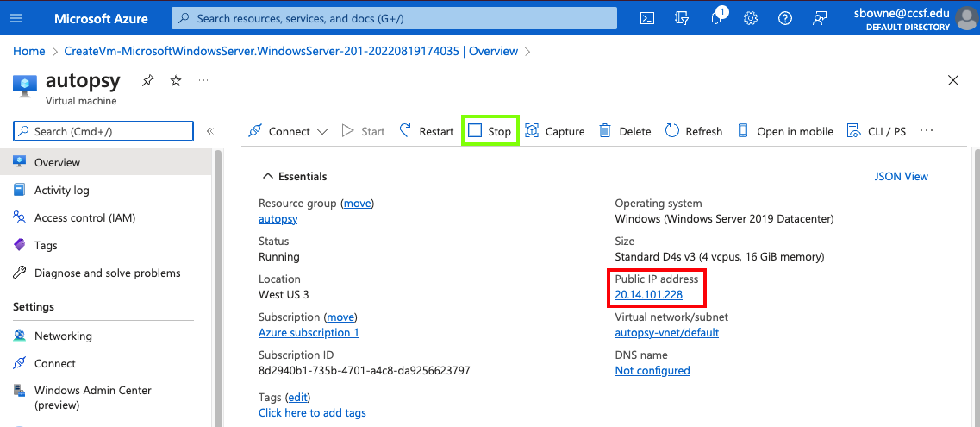The height and width of the screenshot is (427, 980).
Task: Collapse the left sidebar menu
Action: coord(209,131)
